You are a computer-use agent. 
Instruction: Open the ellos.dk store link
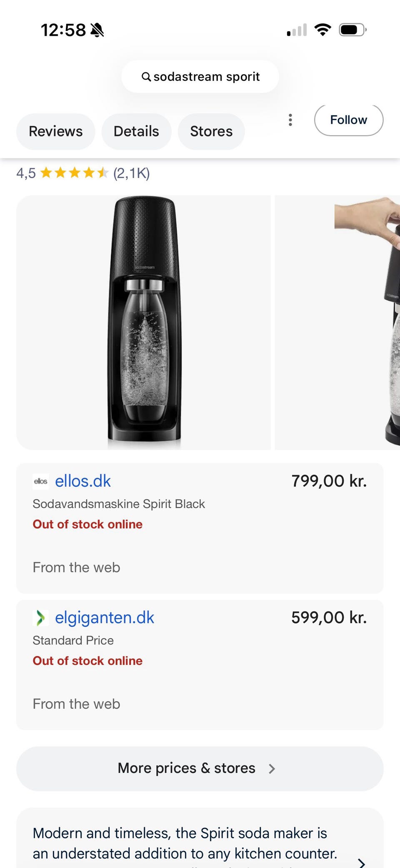pos(83,481)
